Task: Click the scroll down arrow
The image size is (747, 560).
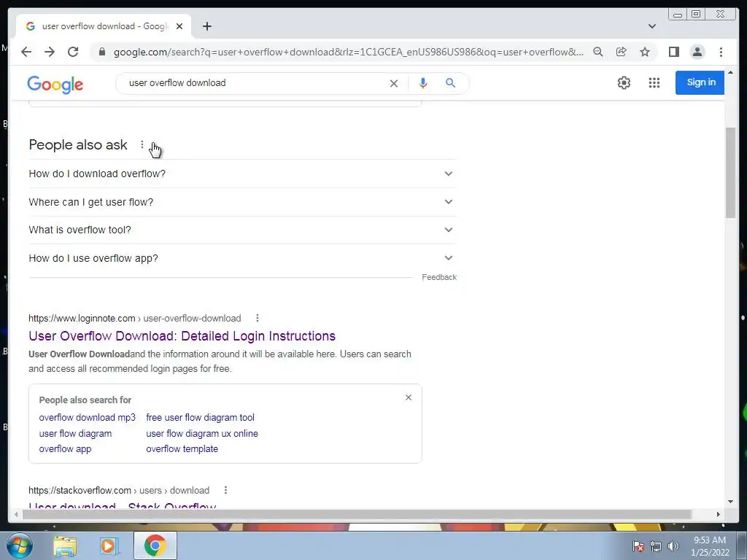Action: (x=730, y=502)
